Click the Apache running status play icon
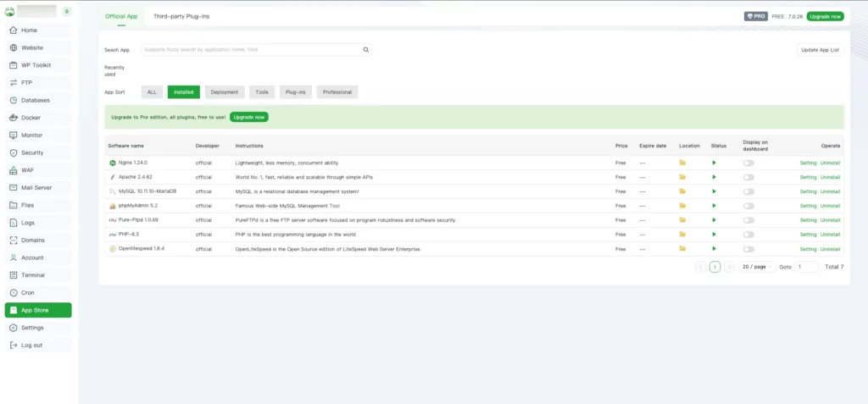The image size is (868, 404). pos(714,177)
